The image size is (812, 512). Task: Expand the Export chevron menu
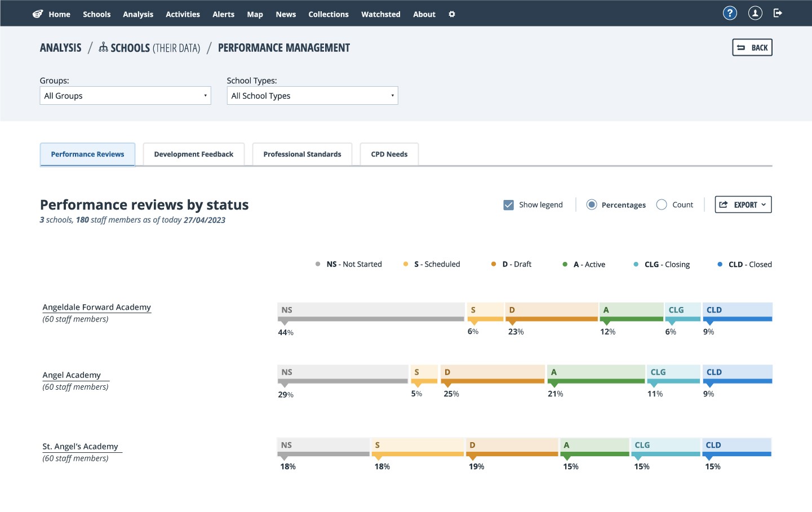tap(764, 204)
